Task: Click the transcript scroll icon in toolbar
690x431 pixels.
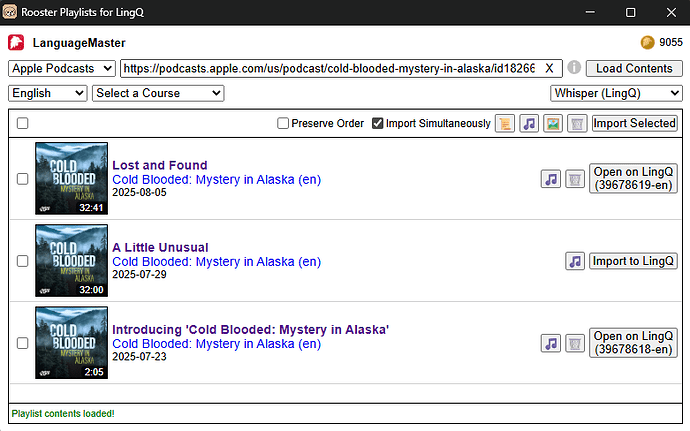Action: tap(505, 124)
